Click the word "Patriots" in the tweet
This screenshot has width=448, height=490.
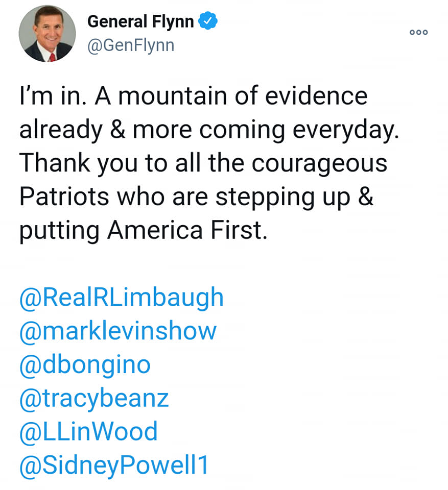coord(64,197)
